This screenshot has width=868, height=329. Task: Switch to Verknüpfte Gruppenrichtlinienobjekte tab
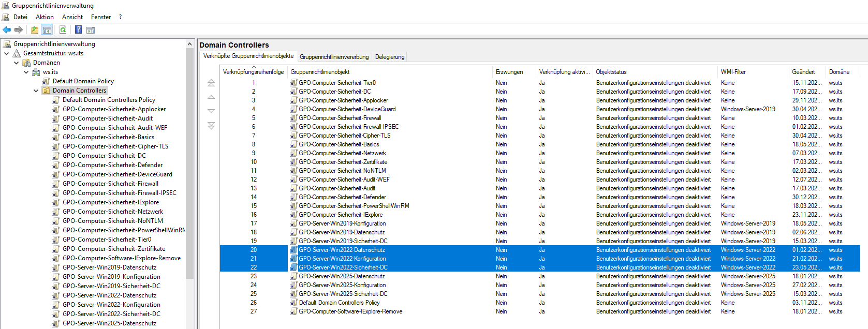point(248,56)
